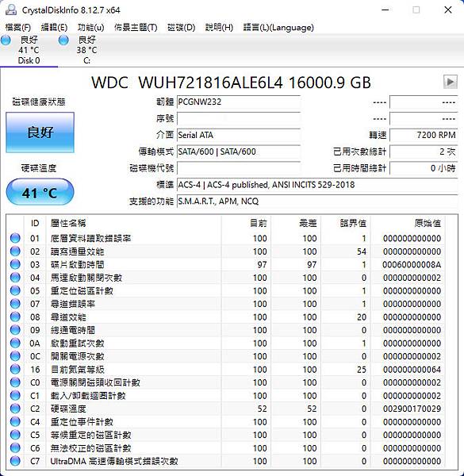Click the status orb of attribute C7
Screen dimensions: 464x476
(x=15, y=461)
